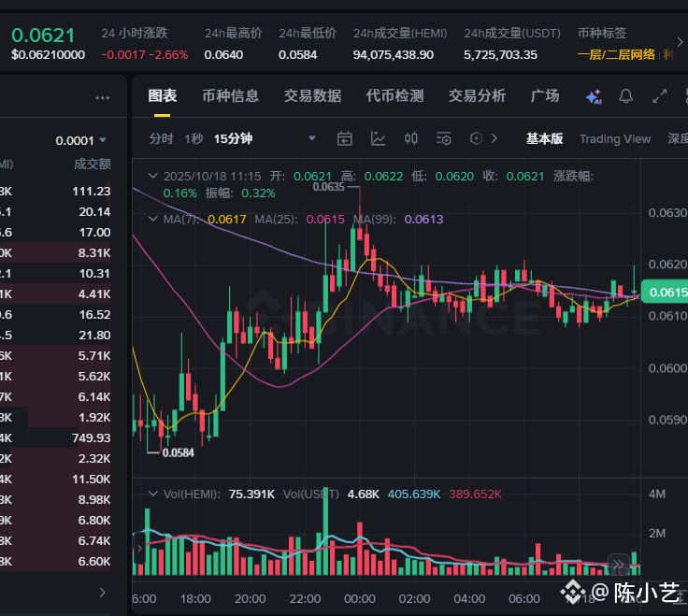Open the technical indicators line-chart icon

click(x=378, y=138)
